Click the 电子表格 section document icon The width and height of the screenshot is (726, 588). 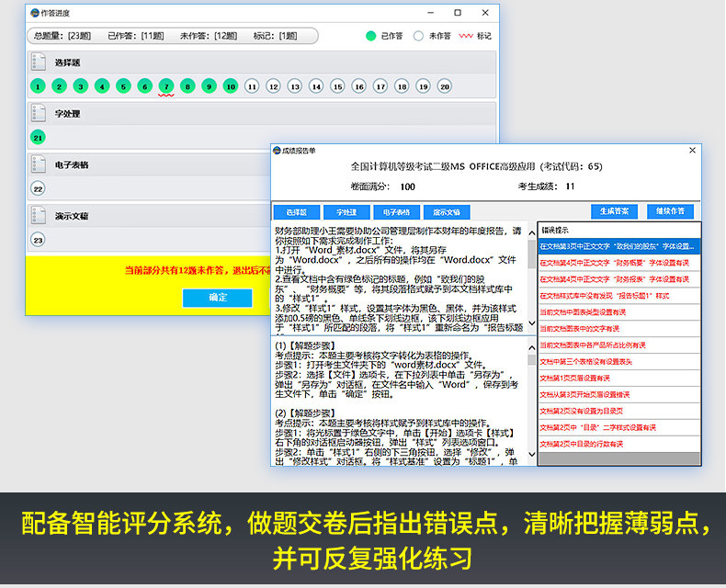(x=39, y=164)
